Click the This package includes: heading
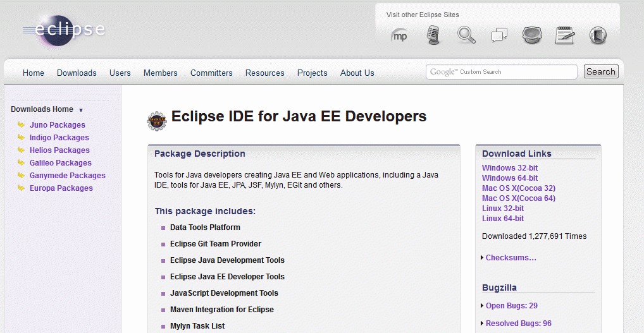This screenshot has height=333, width=644. pyautogui.click(x=205, y=212)
